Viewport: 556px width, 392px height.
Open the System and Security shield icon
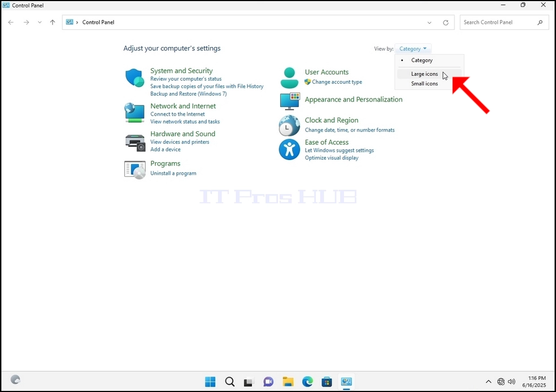(135, 78)
